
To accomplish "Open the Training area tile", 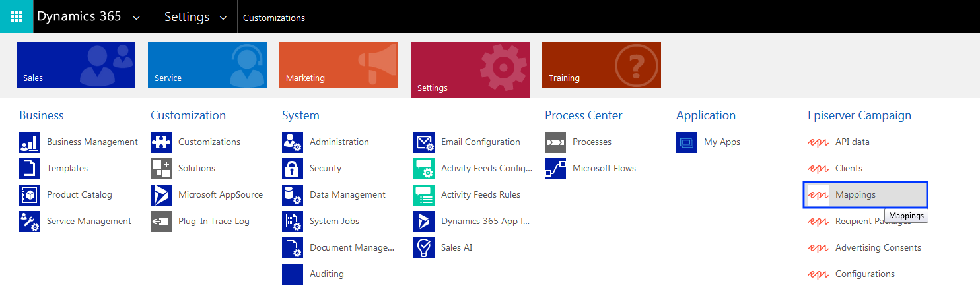I will point(602,65).
